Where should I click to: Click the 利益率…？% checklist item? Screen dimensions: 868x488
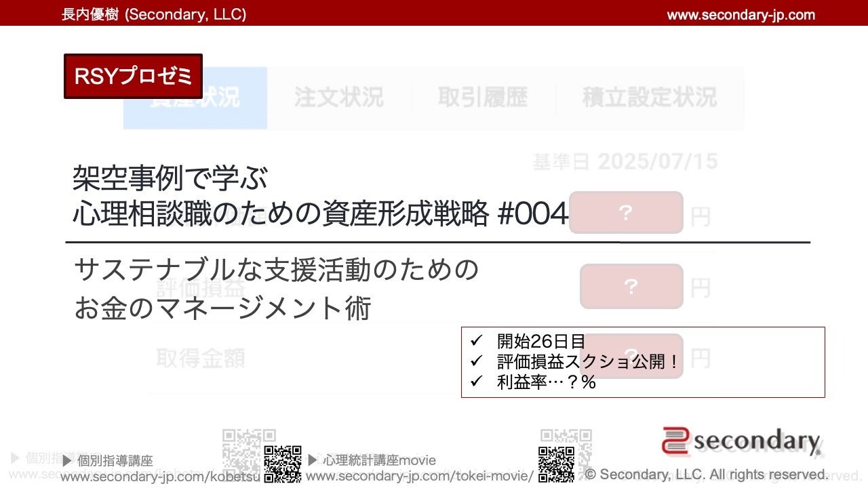point(546,382)
